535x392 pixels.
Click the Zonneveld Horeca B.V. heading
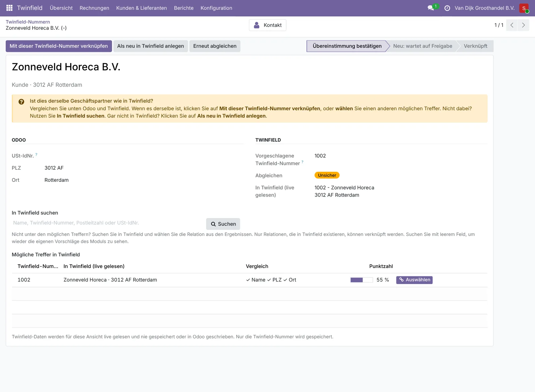[x=66, y=67]
